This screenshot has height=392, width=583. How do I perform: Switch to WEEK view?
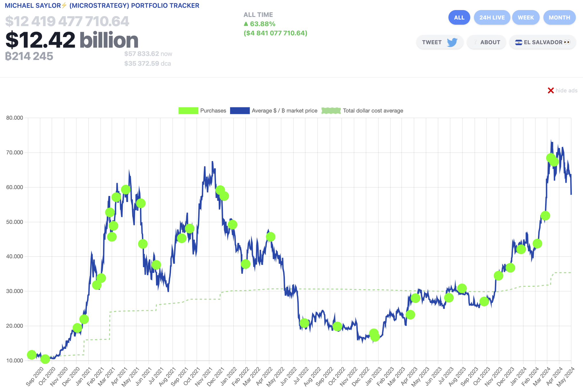tap(526, 18)
